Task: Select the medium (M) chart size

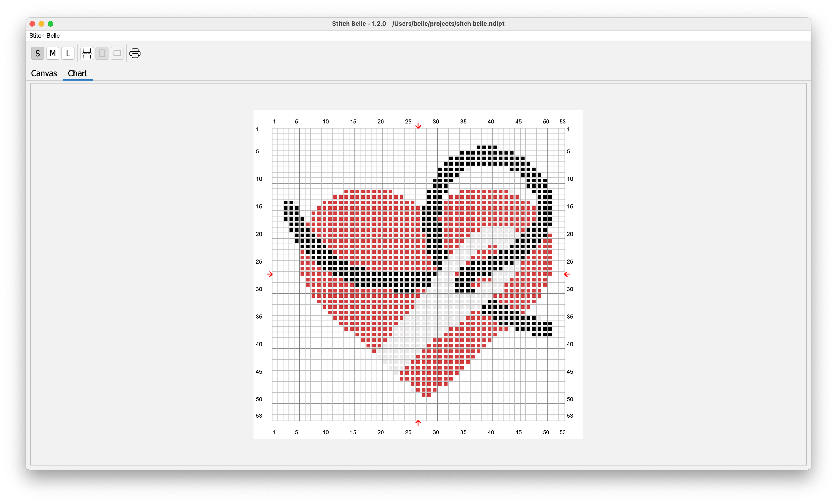Action: pyautogui.click(x=53, y=53)
